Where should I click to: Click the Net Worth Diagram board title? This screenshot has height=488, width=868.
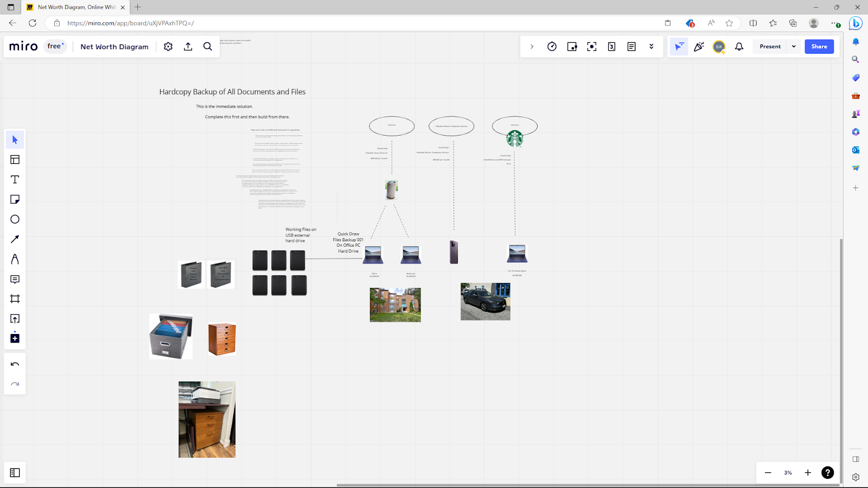point(114,47)
